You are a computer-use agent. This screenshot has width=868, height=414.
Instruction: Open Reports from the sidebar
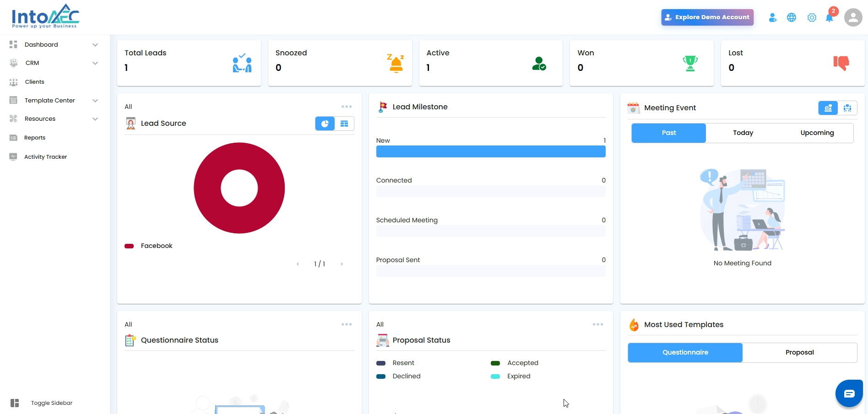[x=35, y=138]
